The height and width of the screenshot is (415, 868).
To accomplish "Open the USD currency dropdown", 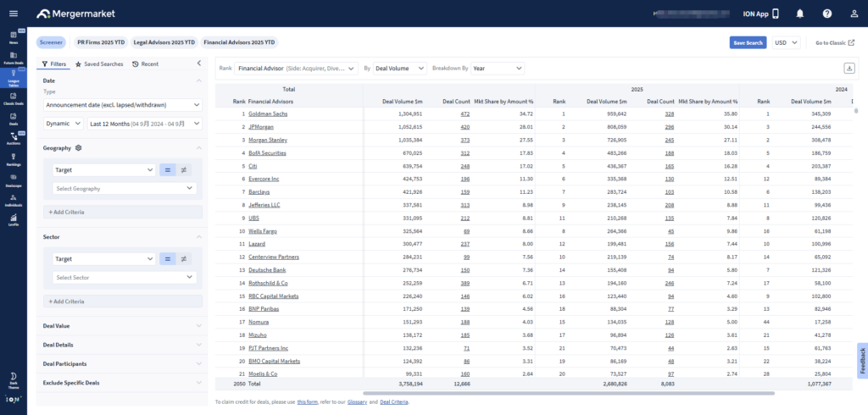I will pos(787,42).
